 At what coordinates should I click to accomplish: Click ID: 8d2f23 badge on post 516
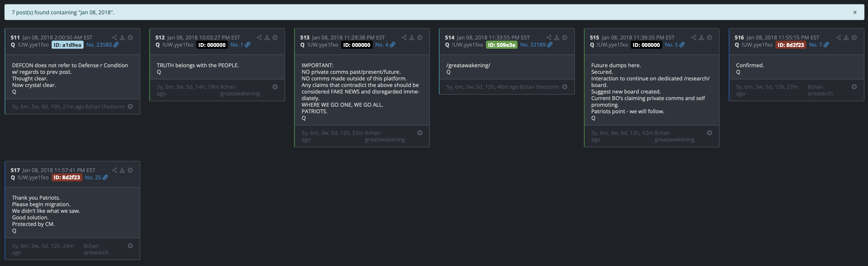pyautogui.click(x=791, y=45)
